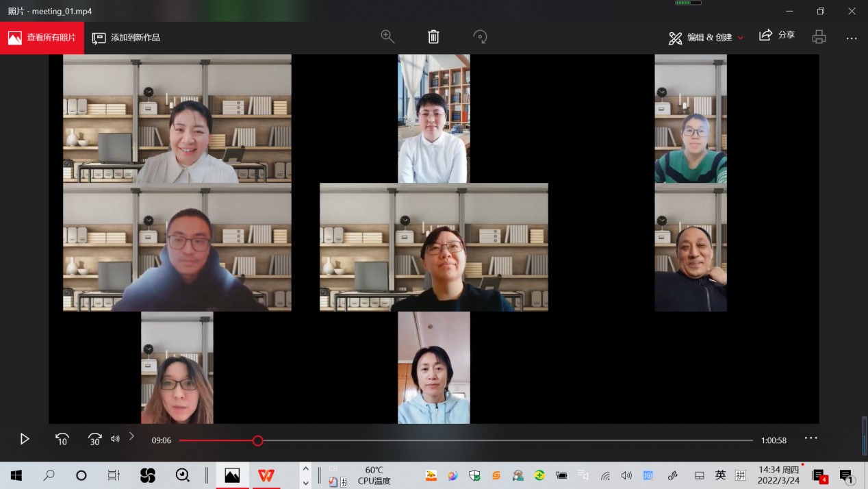Viewport: 868px width, 489px height.
Task: Skip back 10 seconds
Action: click(x=62, y=439)
